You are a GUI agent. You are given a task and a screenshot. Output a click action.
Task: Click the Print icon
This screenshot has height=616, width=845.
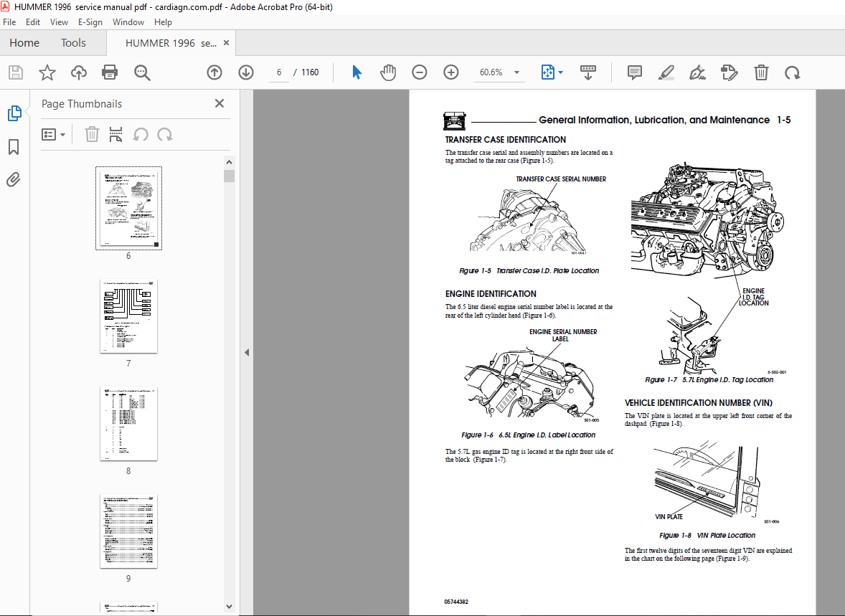[x=108, y=72]
